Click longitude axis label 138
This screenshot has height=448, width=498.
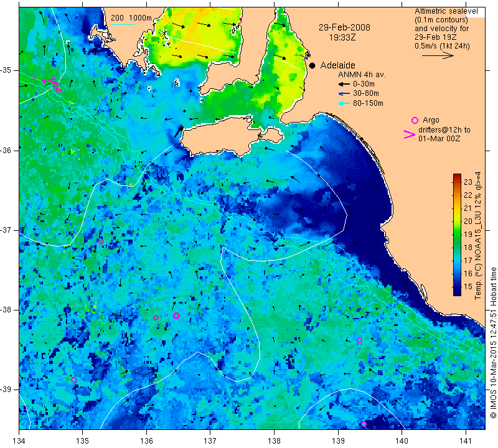274,441
